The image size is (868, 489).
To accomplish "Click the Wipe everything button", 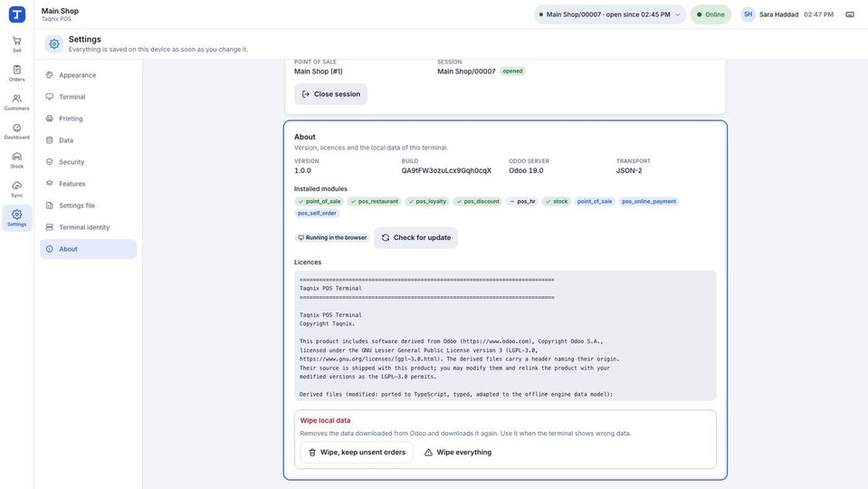I will click(458, 453).
